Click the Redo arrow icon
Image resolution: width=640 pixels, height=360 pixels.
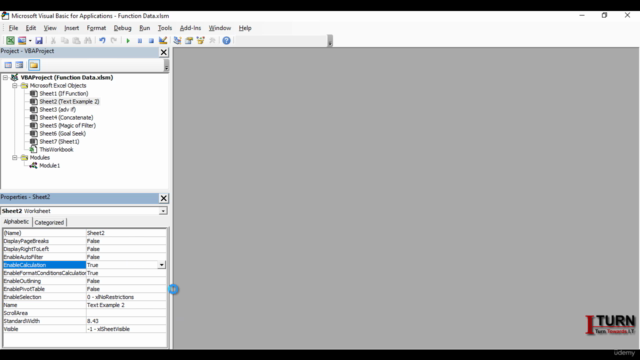pos(114,40)
